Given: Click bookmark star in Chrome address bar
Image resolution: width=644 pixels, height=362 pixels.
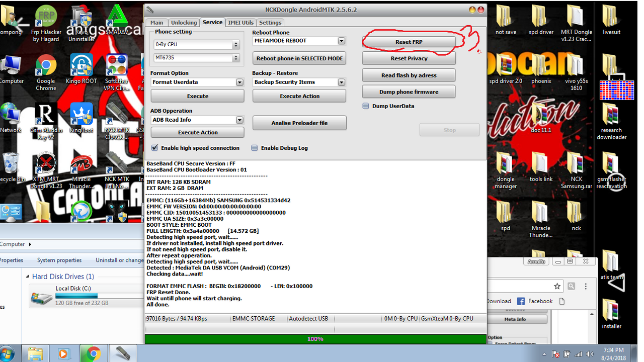Looking at the screenshot, I should (x=557, y=286).
